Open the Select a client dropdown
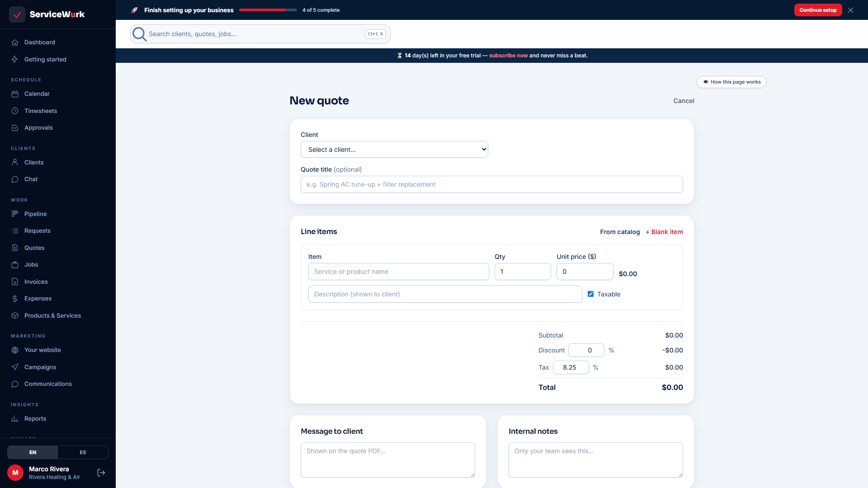868x488 pixels. pos(394,150)
